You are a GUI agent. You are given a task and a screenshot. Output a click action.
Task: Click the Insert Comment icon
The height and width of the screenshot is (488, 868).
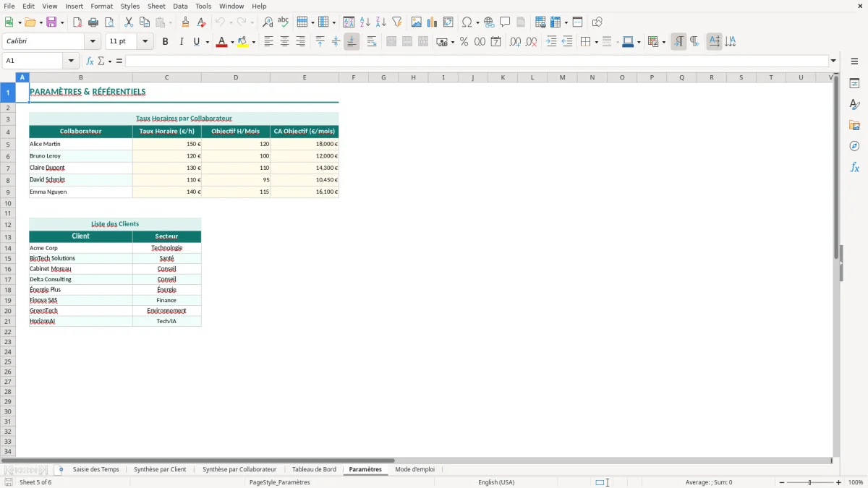506,22
